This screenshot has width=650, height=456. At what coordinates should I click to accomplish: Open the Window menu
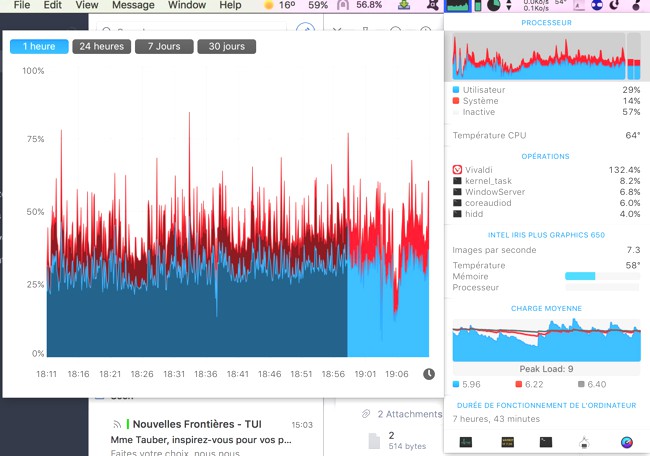pos(187,6)
